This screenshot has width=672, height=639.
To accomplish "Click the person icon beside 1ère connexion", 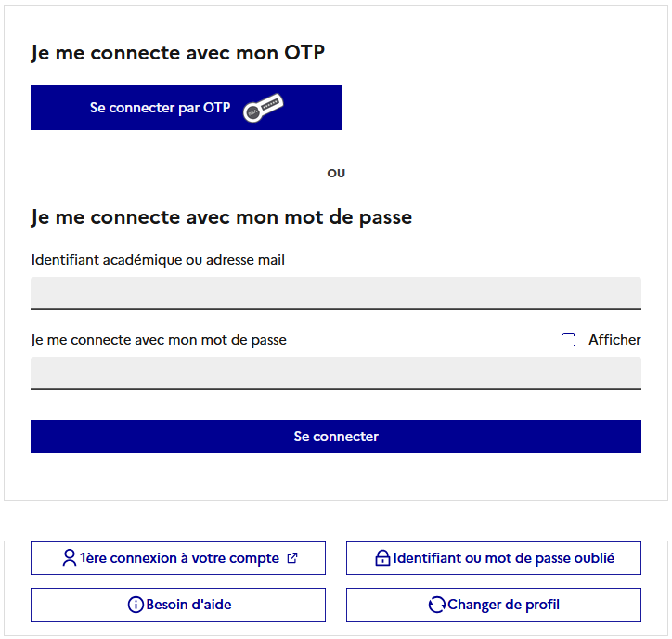I will (x=70, y=558).
